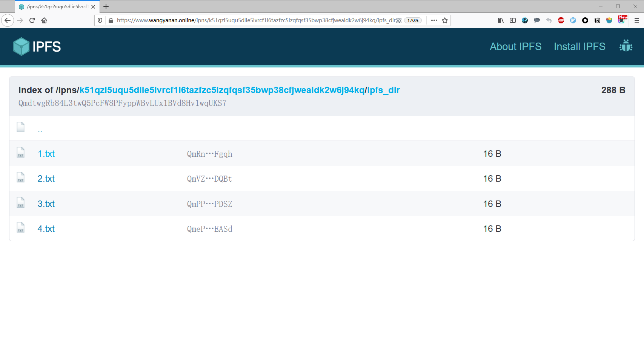Reload the current page
The image size is (644, 355).
32,20
